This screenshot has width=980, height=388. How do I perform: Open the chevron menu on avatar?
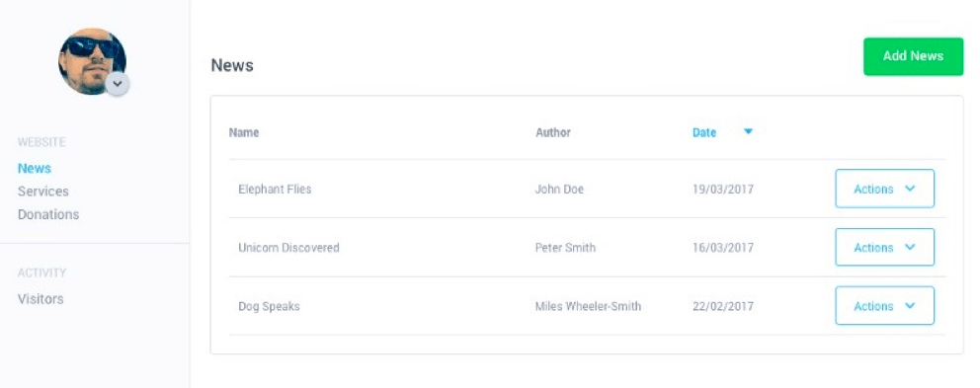coord(117,84)
